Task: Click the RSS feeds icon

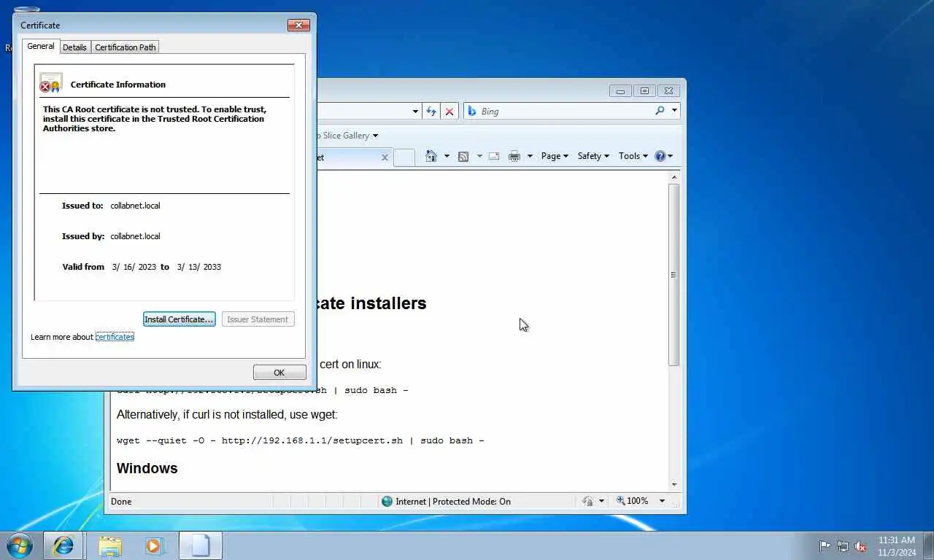Action: click(x=463, y=156)
